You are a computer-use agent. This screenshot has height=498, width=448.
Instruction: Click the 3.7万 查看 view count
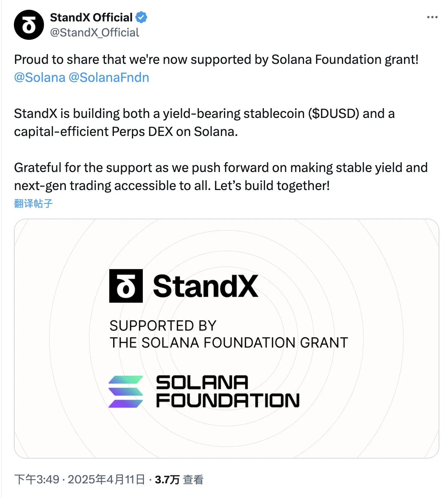179,480
